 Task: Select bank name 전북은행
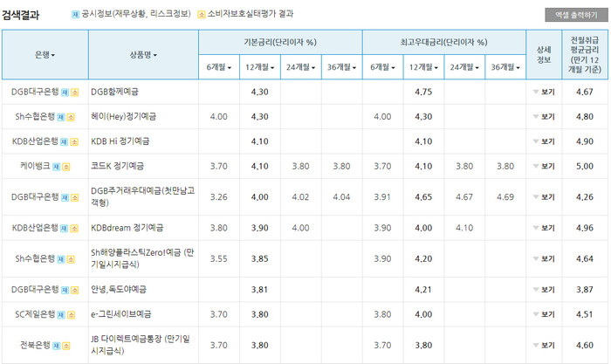[35, 345]
